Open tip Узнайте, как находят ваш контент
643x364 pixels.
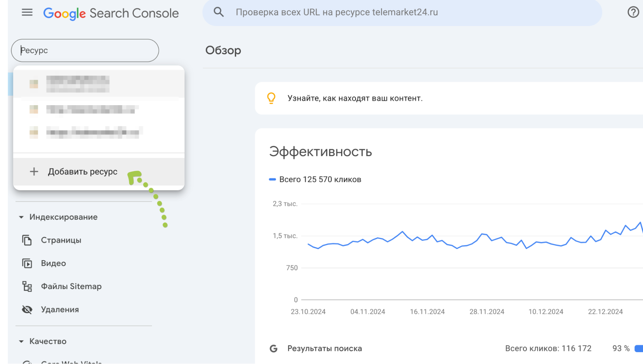click(x=355, y=98)
